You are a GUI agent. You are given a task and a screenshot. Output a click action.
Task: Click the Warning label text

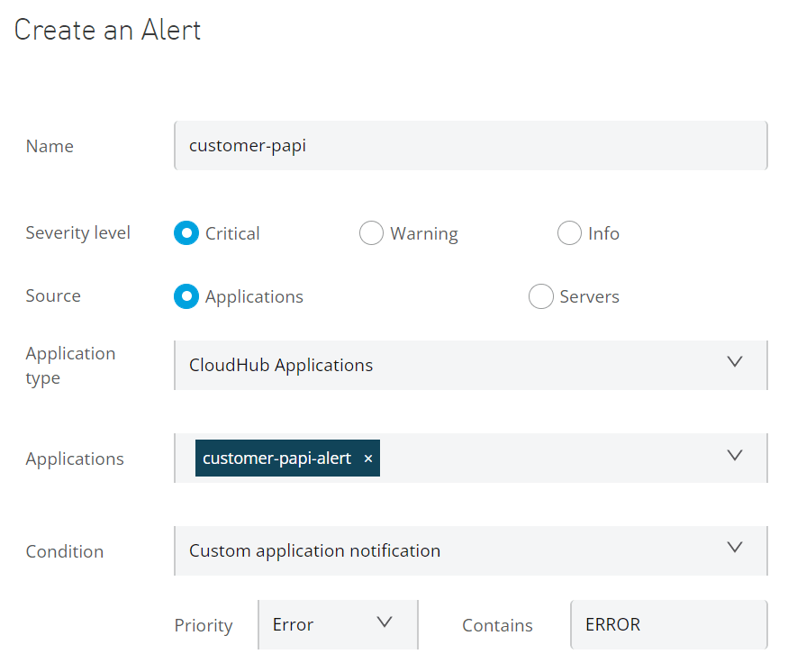[424, 233]
